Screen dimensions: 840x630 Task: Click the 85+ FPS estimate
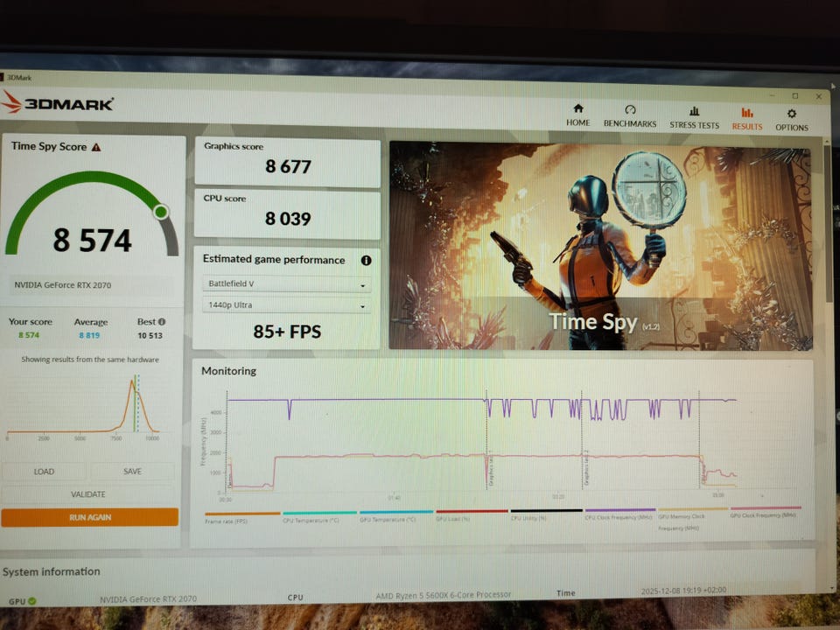point(287,332)
